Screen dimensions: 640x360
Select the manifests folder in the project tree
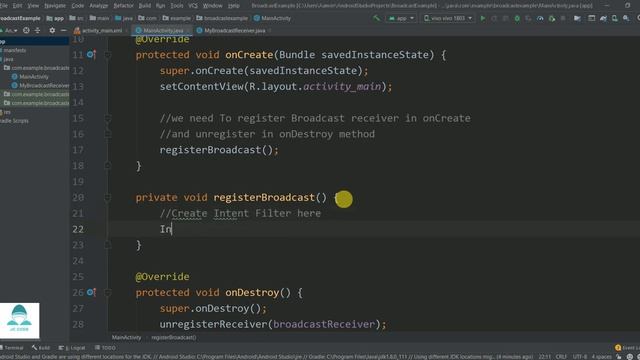13,50
